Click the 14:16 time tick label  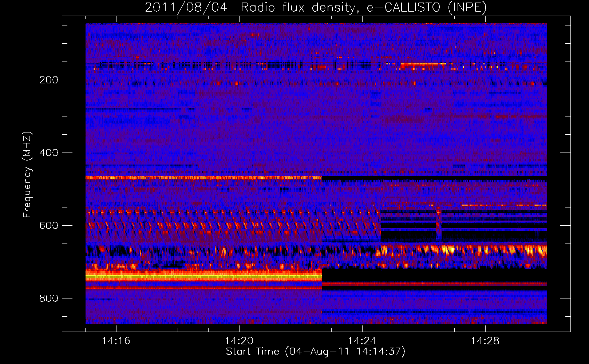click(x=116, y=341)
